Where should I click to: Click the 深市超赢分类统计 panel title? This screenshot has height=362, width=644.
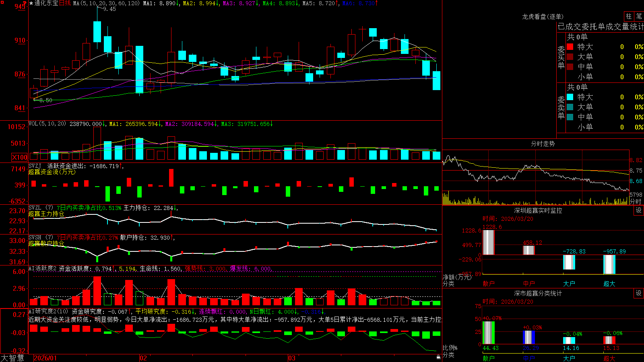point(538,293)
